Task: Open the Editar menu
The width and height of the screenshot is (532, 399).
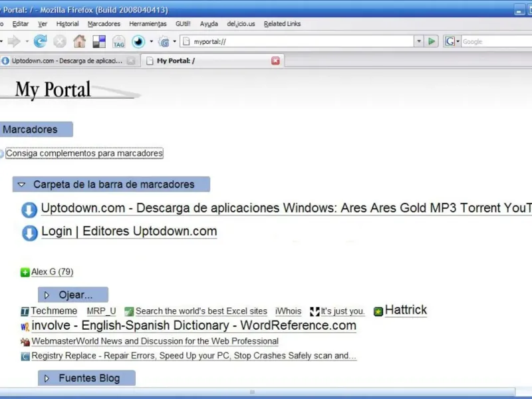Action: 21,24
